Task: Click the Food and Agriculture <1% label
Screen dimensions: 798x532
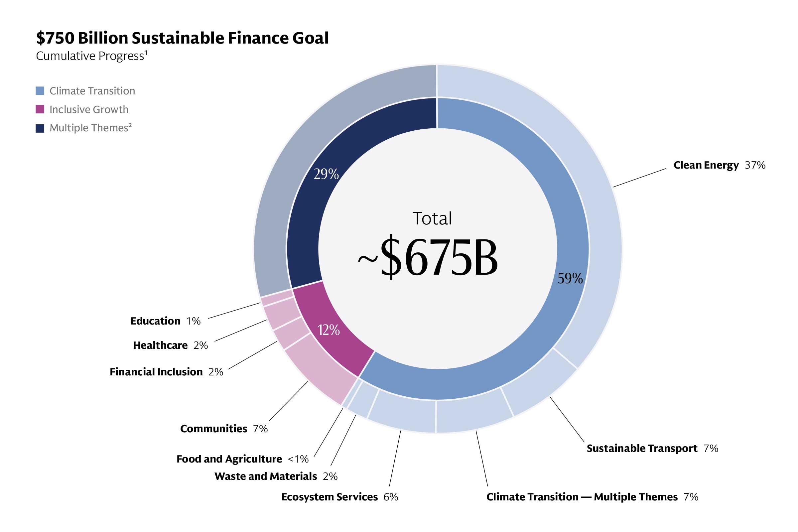Action: click(x=242, y=459)
